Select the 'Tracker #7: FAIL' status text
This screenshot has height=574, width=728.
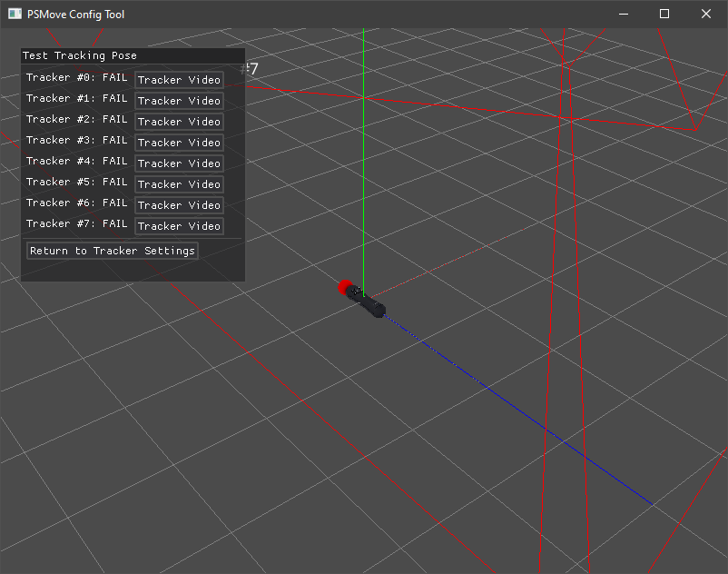point(76,223)
